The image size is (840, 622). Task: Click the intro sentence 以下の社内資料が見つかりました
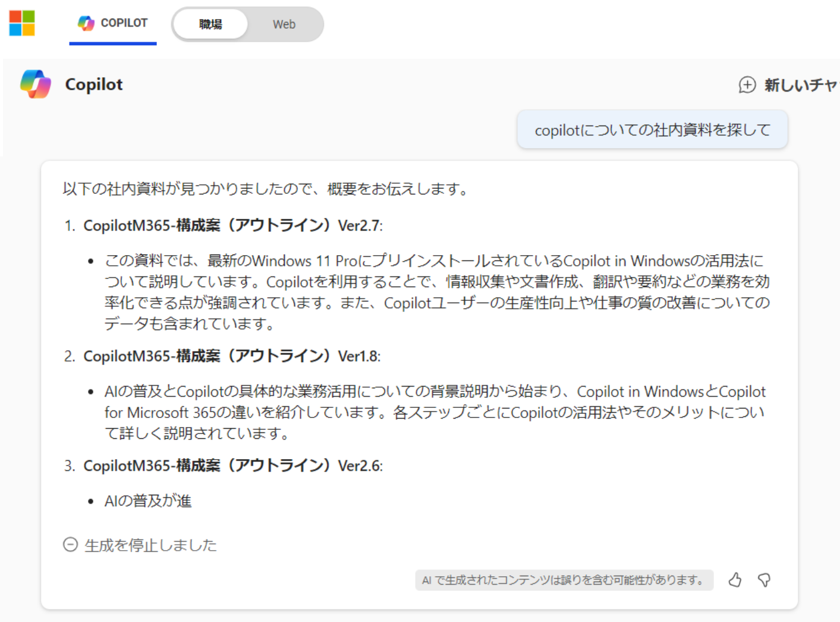tap(267, 189)
